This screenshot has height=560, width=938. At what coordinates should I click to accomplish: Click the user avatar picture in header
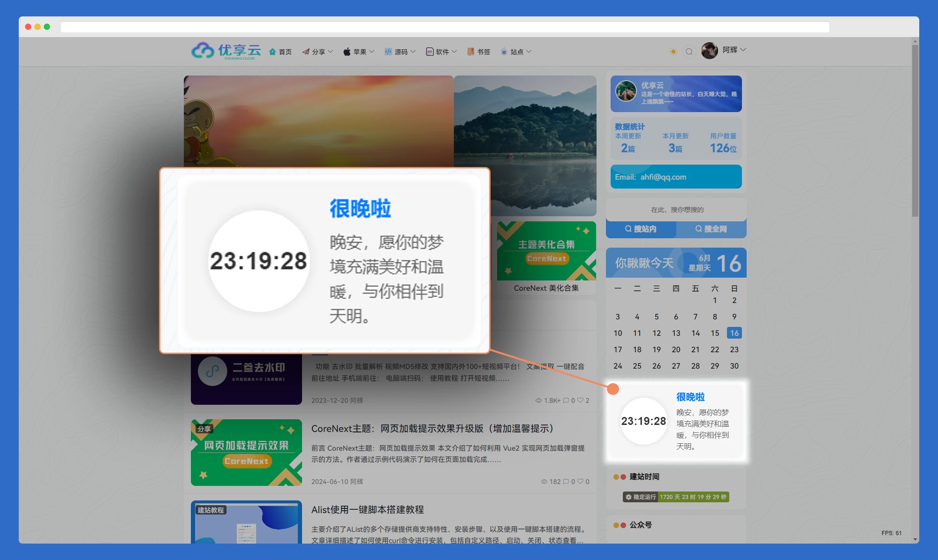point(709,51)
